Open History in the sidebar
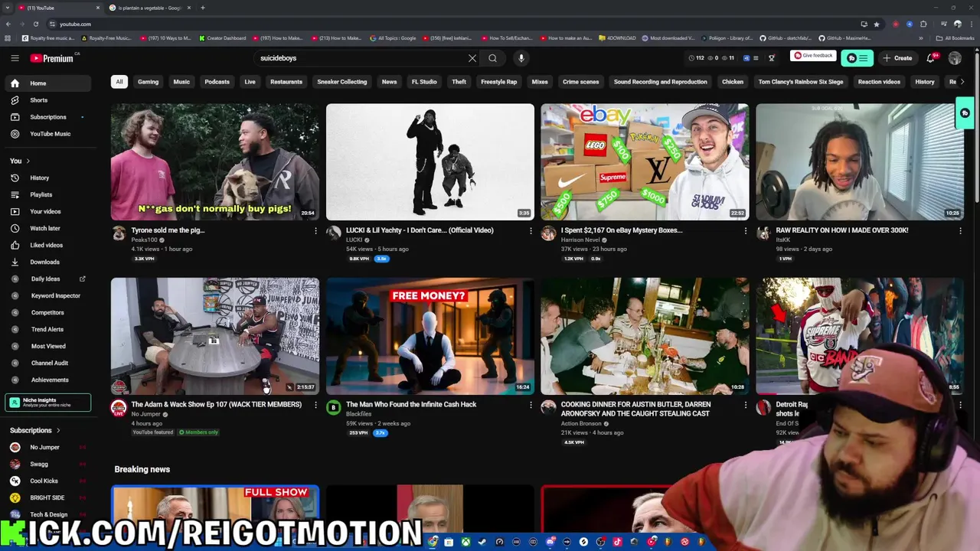The image size is (980, 551). [47, 178]
